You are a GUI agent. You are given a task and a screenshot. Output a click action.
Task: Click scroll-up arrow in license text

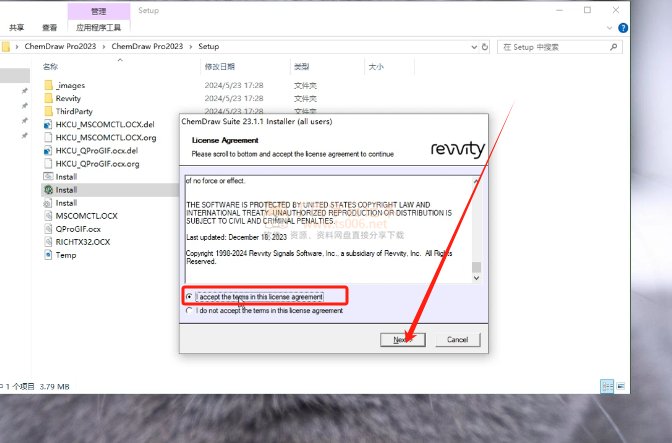click(476, 181)
